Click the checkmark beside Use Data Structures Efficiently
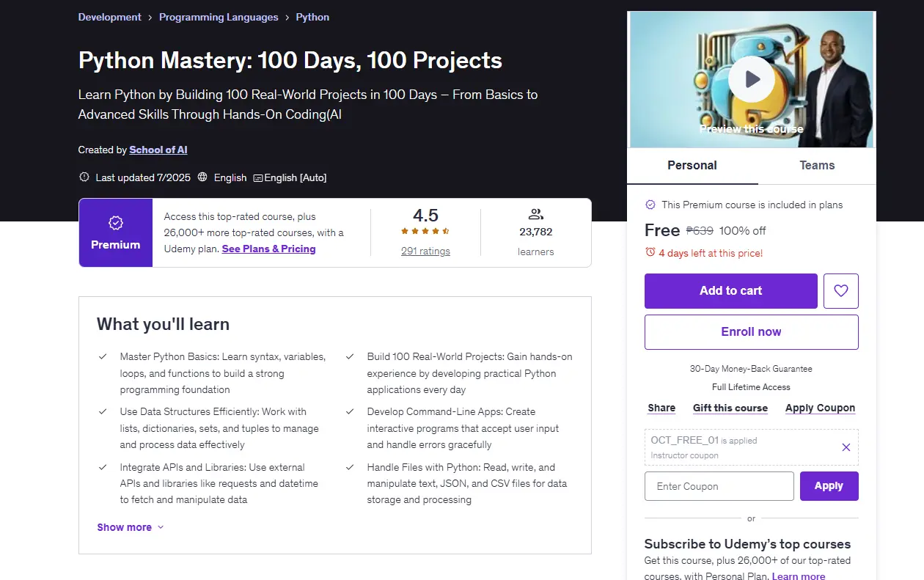The width and height of the screenshot is (924, 580). pos(103,412)
